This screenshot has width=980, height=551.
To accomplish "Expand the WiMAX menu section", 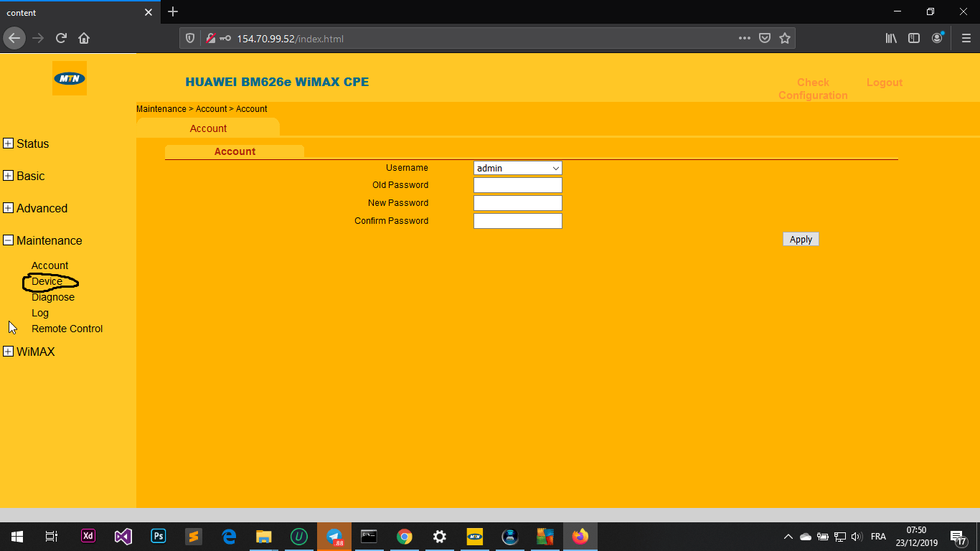I will pos(8,352).
